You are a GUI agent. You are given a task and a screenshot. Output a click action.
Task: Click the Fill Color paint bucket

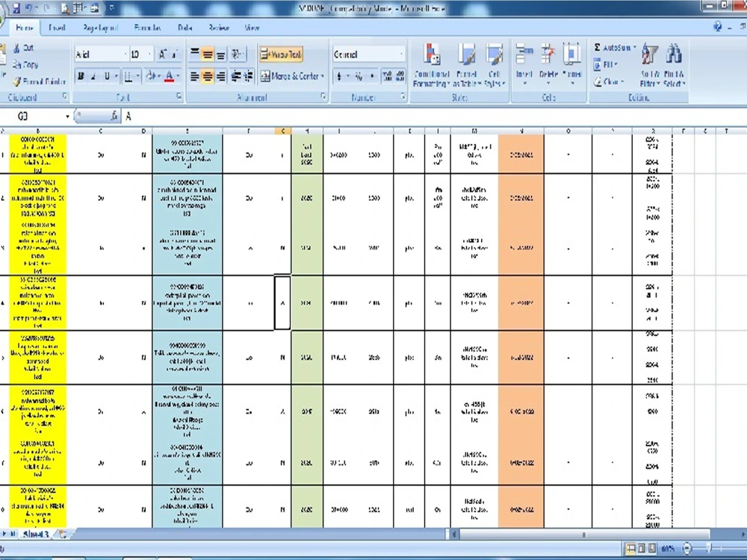click(x=151, y=76)
